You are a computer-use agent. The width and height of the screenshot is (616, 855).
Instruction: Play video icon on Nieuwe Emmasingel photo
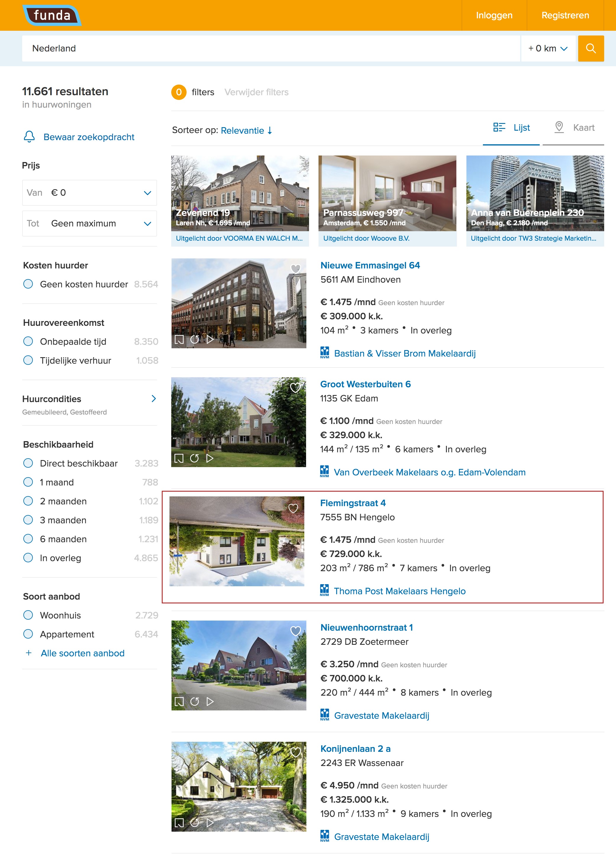[x=210, y=339]
